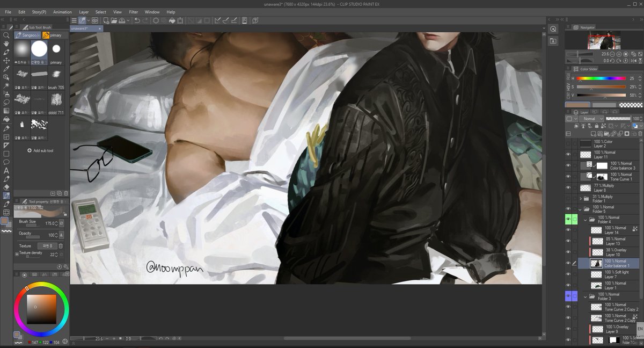Click the Save icon in command bar

pos(122,20)
